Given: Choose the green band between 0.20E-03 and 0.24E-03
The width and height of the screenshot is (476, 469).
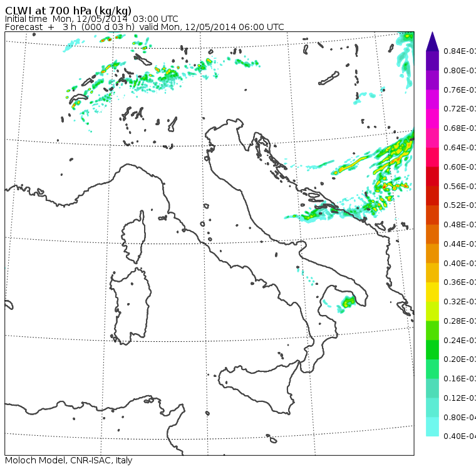Looking at the screenshot, I should coord(432,349).
